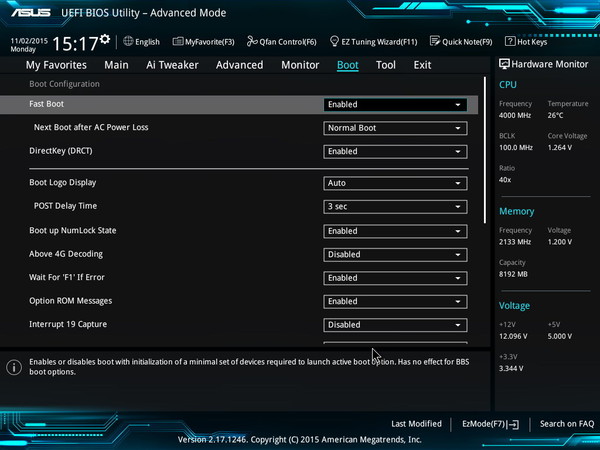Click the settings list vertical scrollbar
This screenshot has height=450, width=600.
pyautogui.click(x=485, y=150)
